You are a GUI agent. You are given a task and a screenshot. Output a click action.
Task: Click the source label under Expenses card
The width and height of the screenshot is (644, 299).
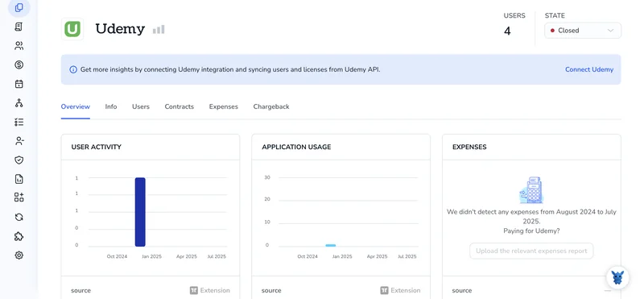462,290
